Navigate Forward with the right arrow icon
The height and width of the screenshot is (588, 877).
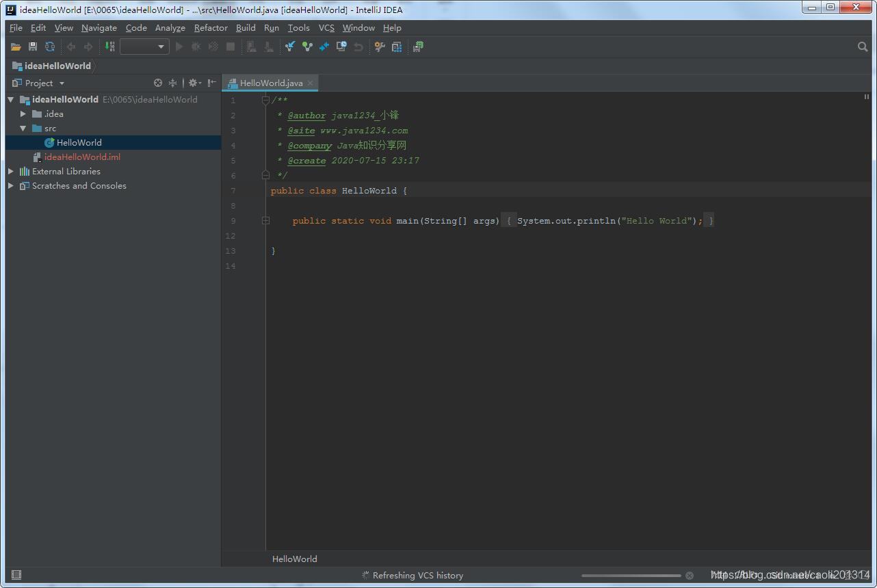pyautogui.click(x=88, y=46)
